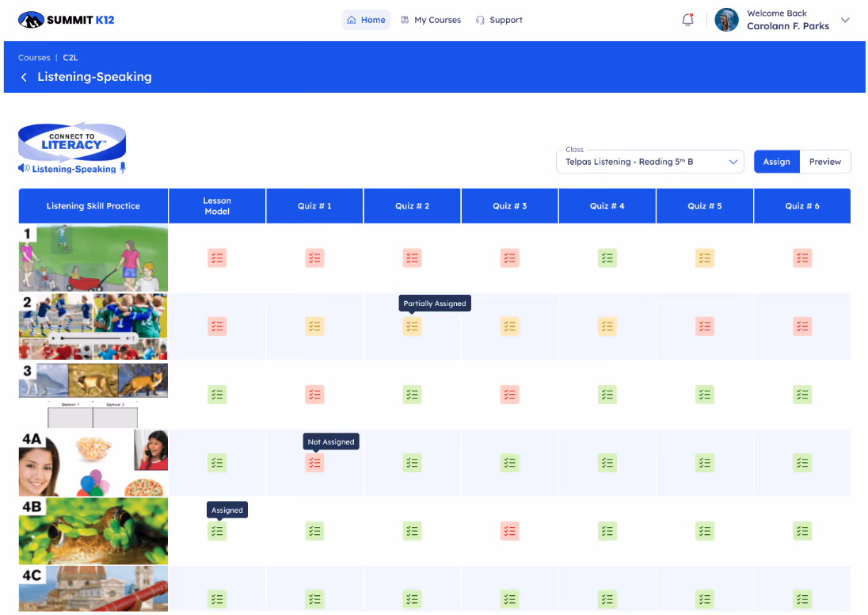The width and height of the screenshot is (868, 615).
Task: Click row 2 Lesson Model assignment icon
Action: [x=217, y=327]
